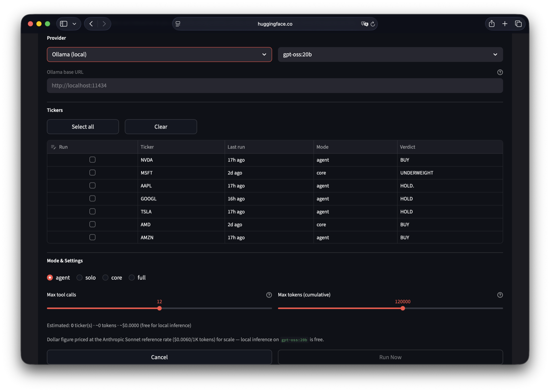
Task: Click the UNDERWEIGHT verdict cell for MSFT
Action: point(450,173)
